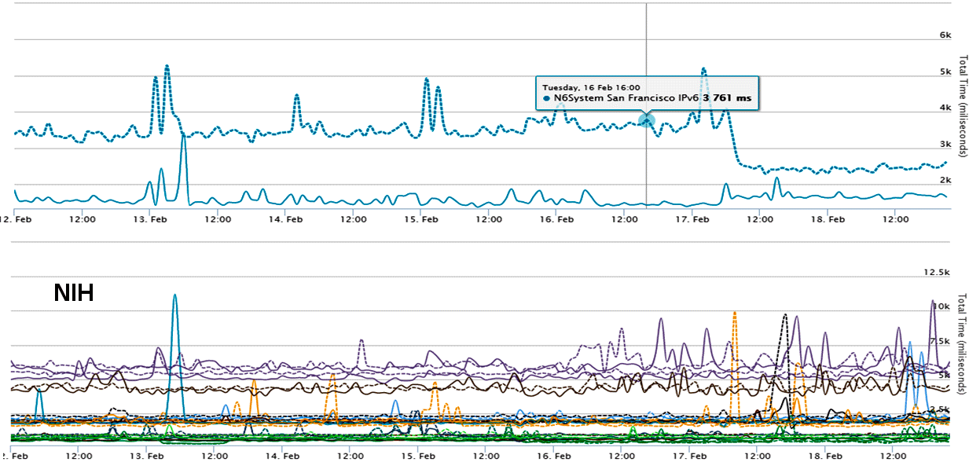
Task: Click the tooltip showing 3 761 ms
Action: [x=647, y=93]
